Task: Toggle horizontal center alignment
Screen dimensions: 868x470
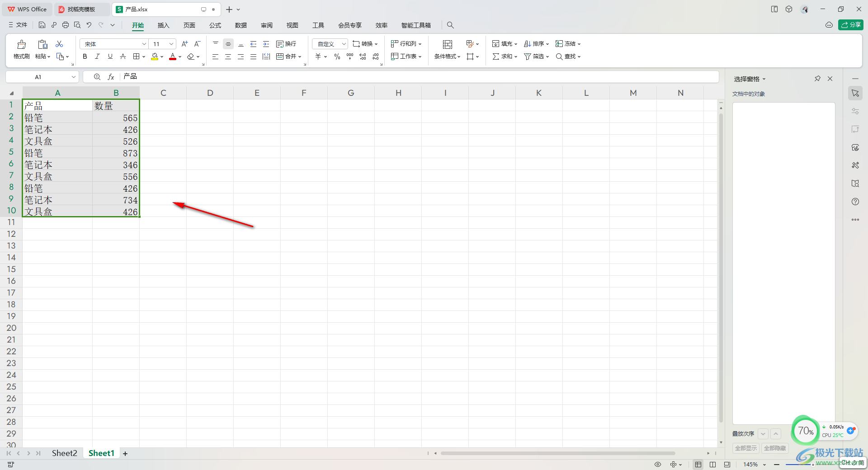Action: point(228,56)
